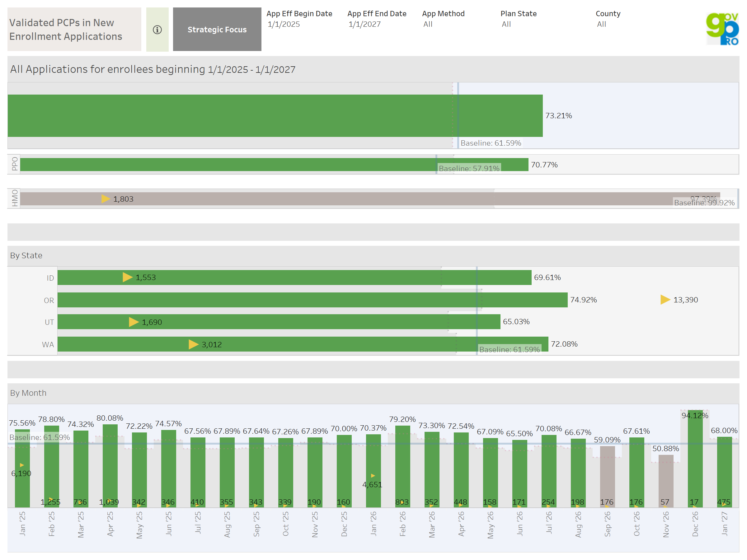Select the gray Sep '26 bar
747x560 pixels.
coord(607,477)
